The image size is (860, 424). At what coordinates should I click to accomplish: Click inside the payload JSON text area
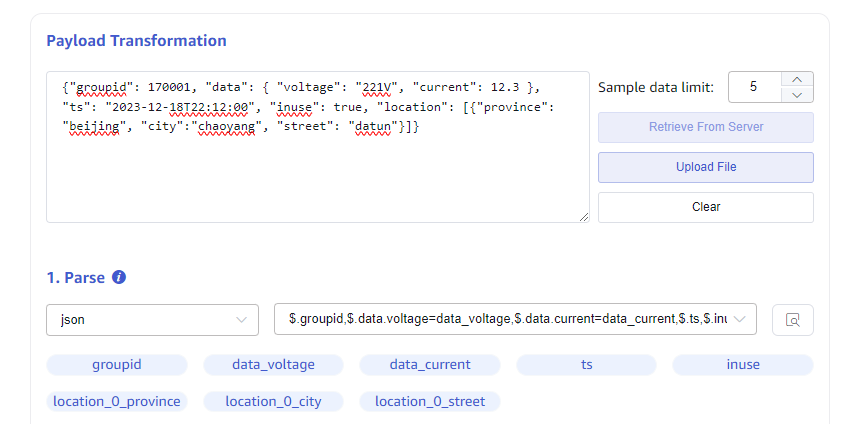(317, 170)
